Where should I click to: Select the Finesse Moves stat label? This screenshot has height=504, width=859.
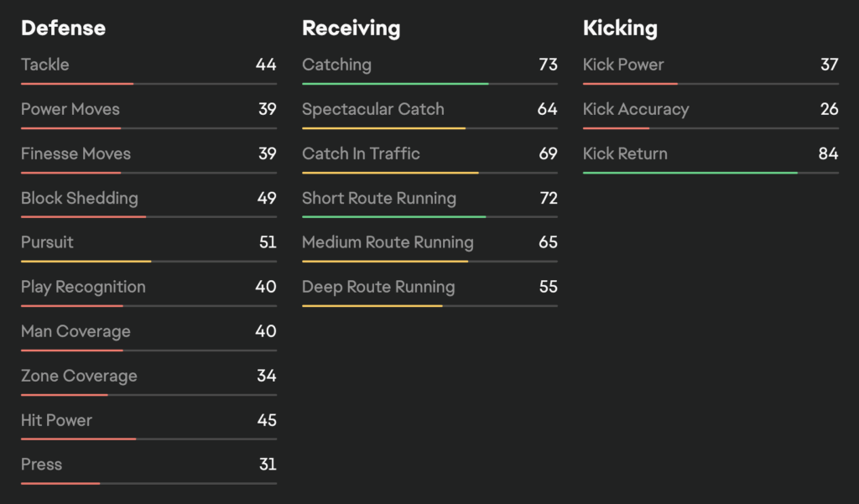(x=75, y=153)
